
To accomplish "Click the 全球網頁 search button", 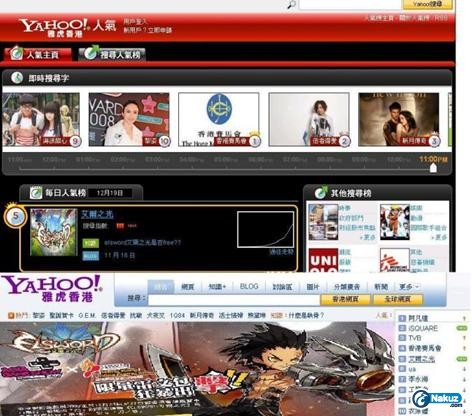I will tap(398, 299).
